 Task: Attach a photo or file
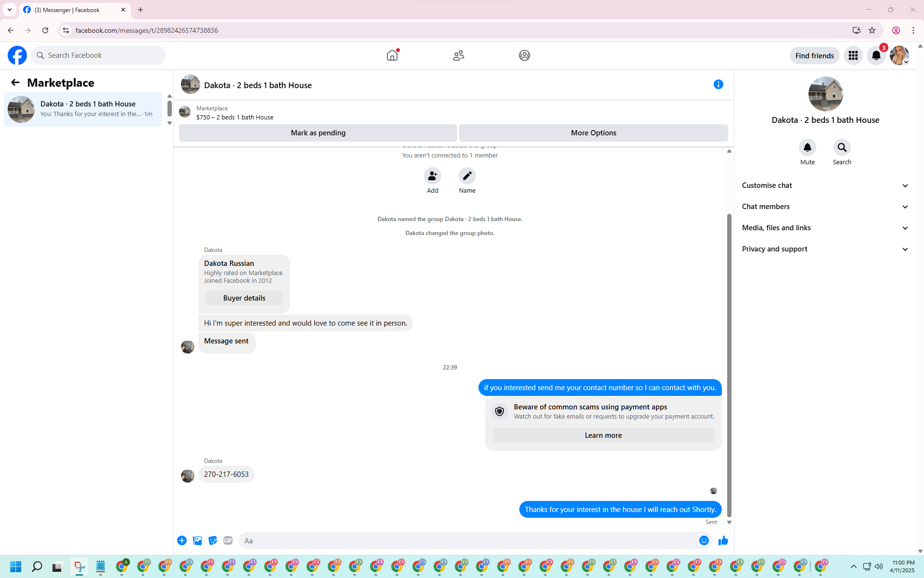pos(197,540)
